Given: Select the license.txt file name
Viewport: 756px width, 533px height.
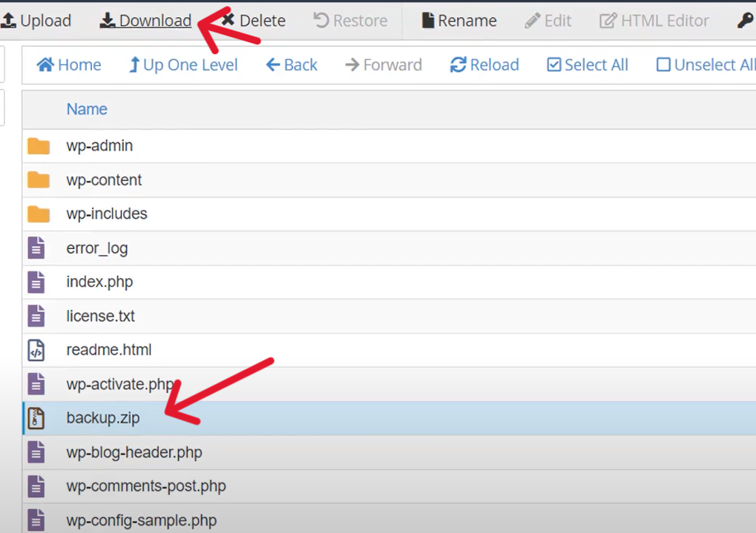Looking at the screenshot, I should click(x=100, y=316).
